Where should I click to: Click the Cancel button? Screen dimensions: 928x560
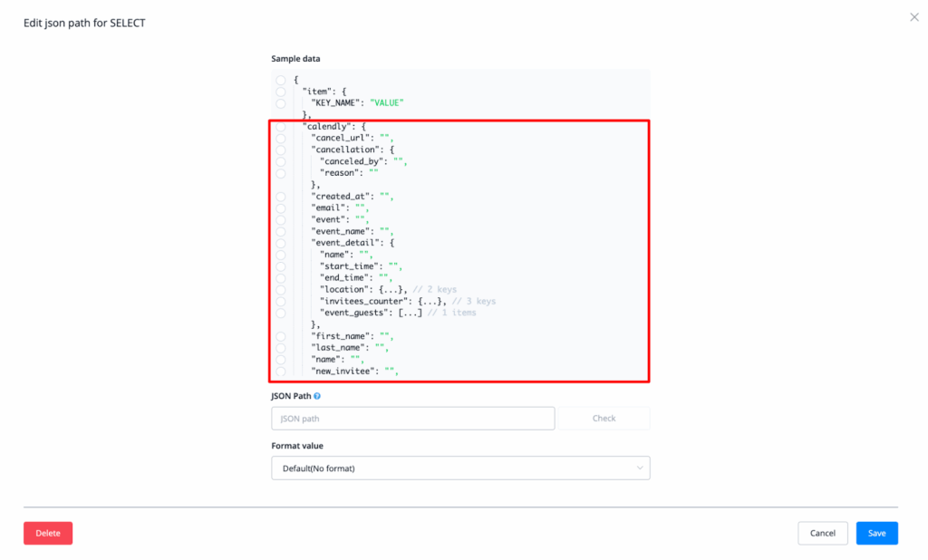click(x=822, y=533)
